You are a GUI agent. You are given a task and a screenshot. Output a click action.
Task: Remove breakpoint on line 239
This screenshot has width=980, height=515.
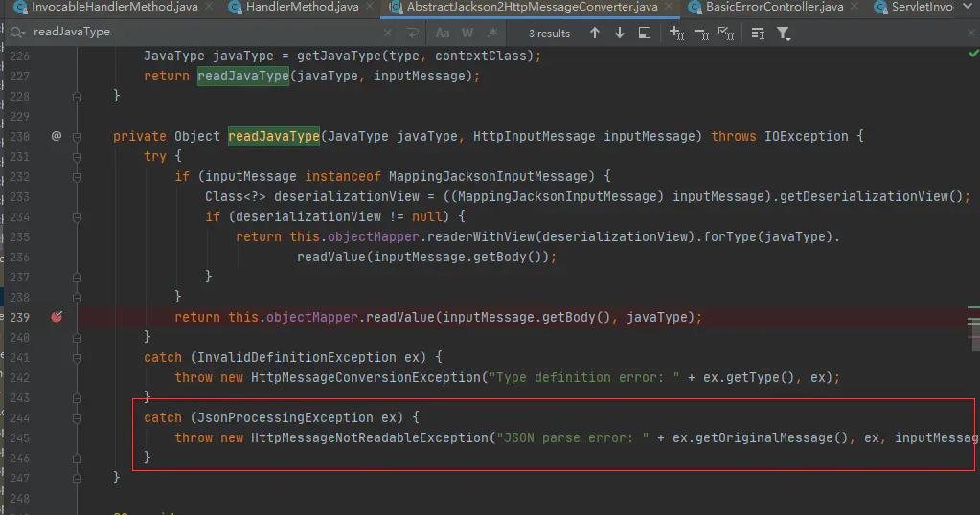(56, 317)
